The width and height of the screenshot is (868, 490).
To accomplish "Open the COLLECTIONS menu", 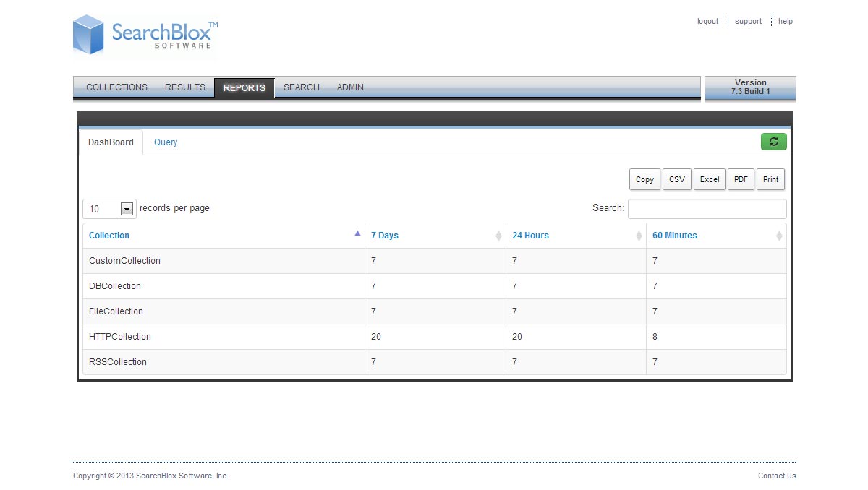I will [116, 87].
